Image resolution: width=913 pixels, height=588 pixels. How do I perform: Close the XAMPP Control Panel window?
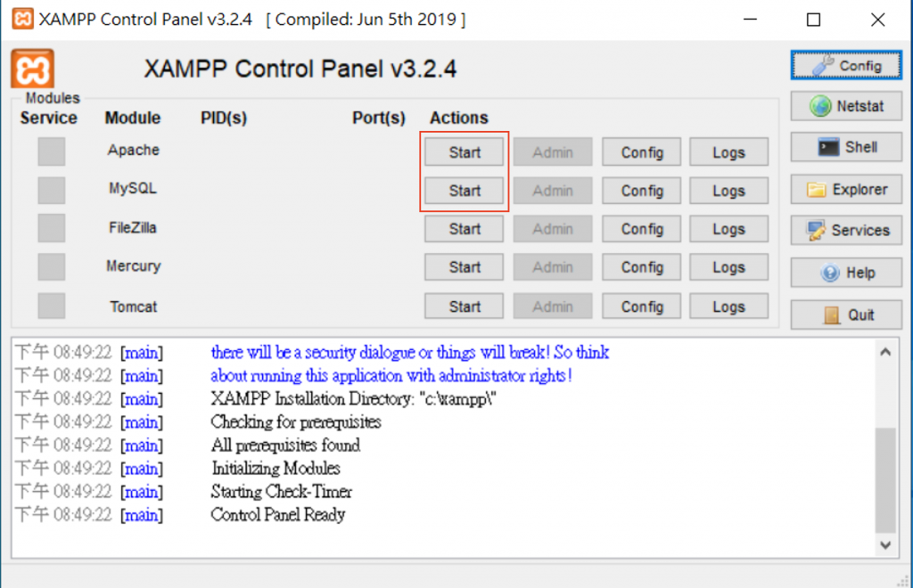[877, 20]
